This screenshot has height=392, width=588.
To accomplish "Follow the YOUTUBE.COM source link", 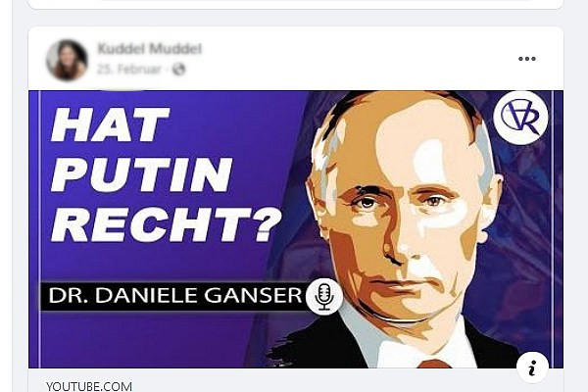I will coord(89,386).
